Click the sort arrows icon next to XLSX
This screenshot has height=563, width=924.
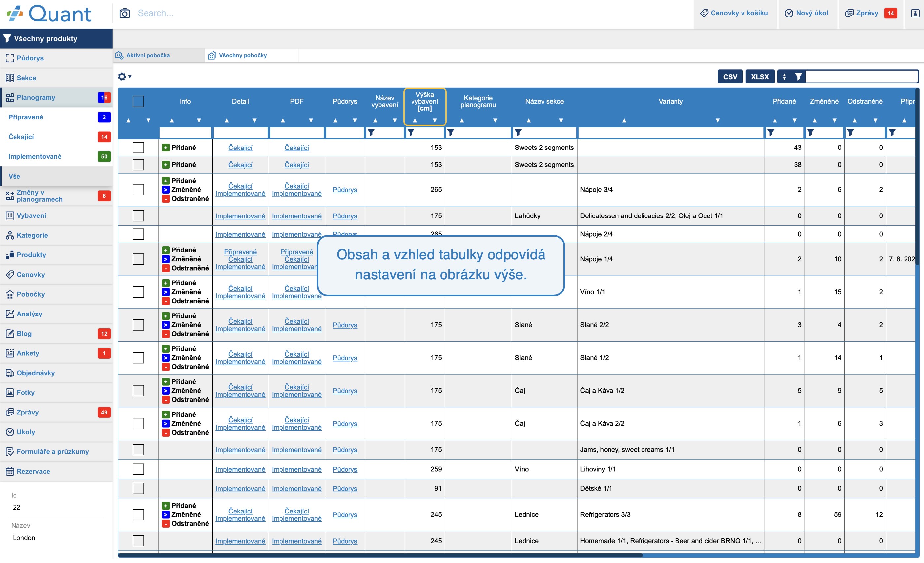click(784, 77)
